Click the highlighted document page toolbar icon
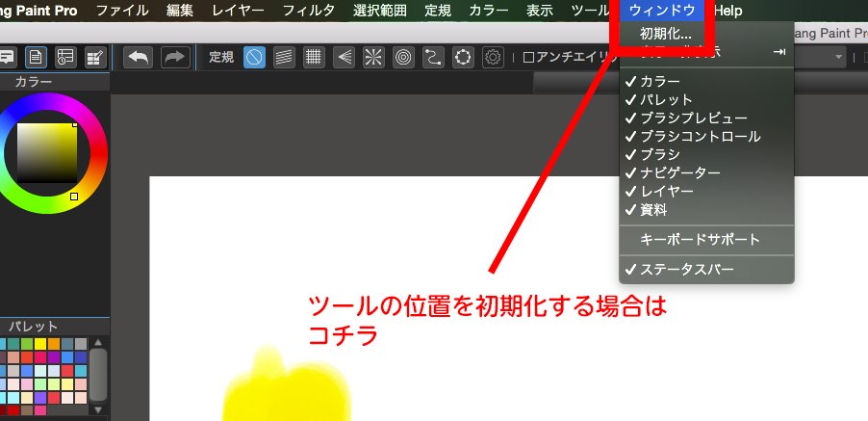The image size is (868, 421). point(36,57)
